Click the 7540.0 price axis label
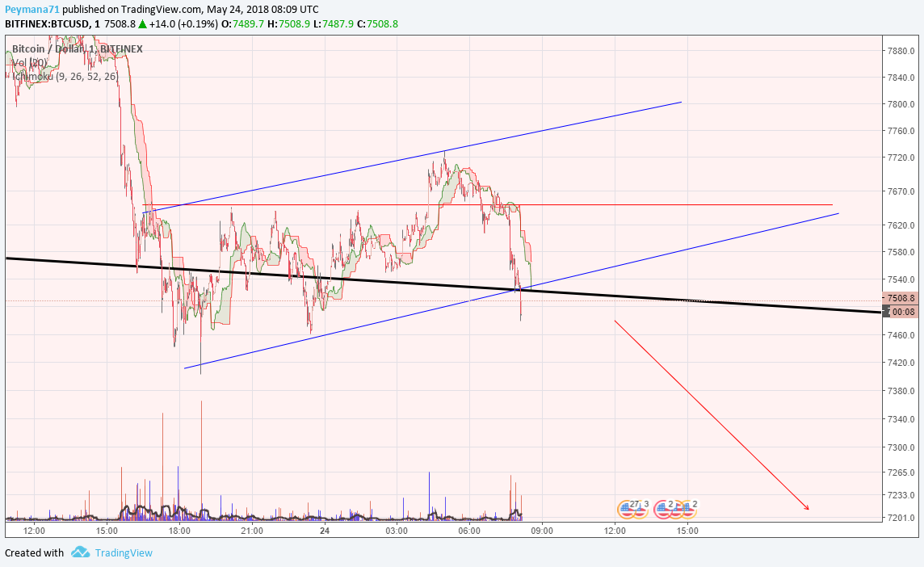This screenshot has width=924, height=567. point(901,279)
